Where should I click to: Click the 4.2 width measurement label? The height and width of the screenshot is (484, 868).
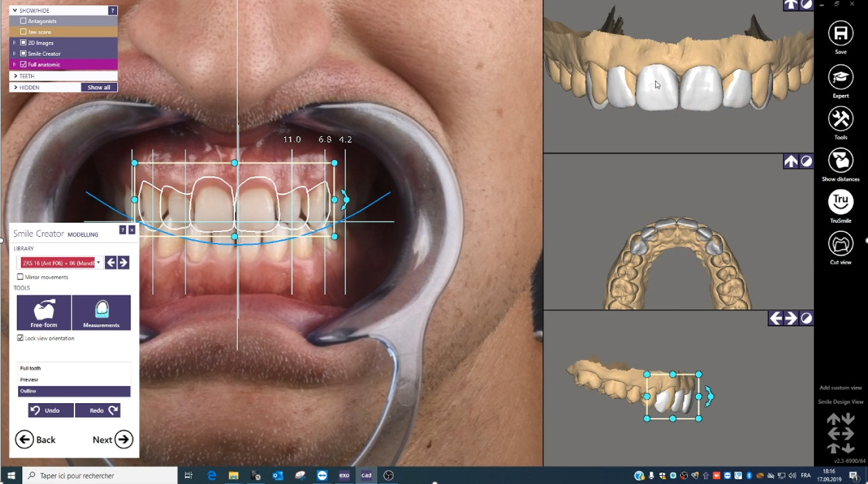tap(346, 139)
